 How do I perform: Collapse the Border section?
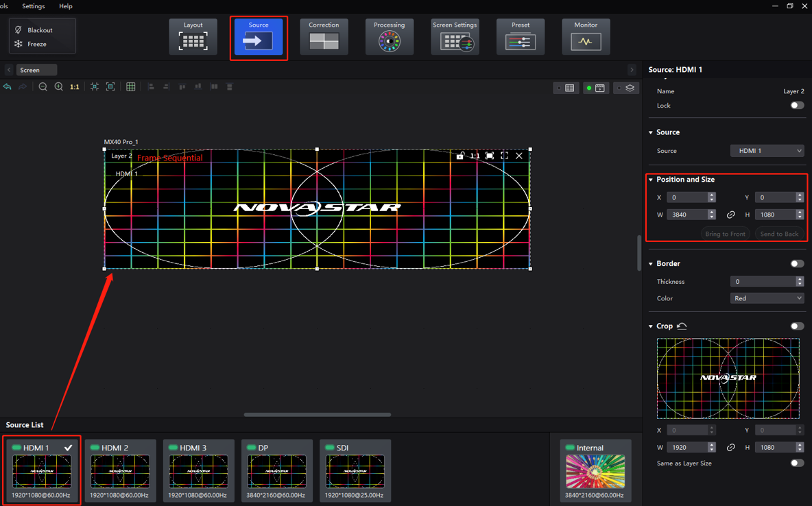coord(651,263)
